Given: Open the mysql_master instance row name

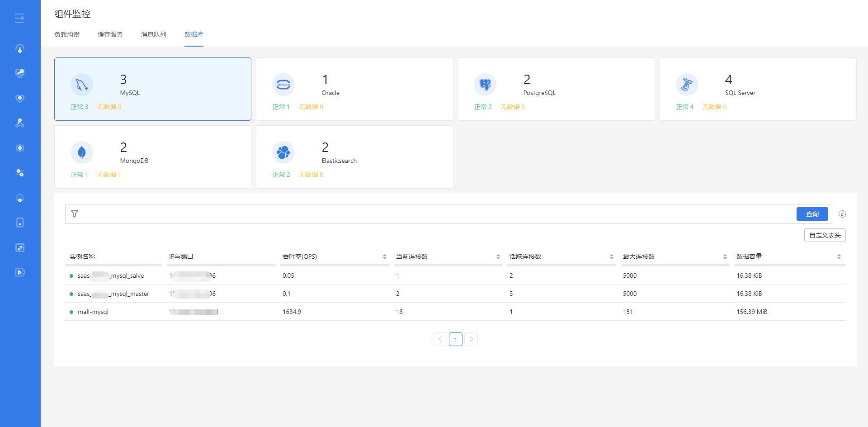Looking at the screenshot, I should point(113,294).
